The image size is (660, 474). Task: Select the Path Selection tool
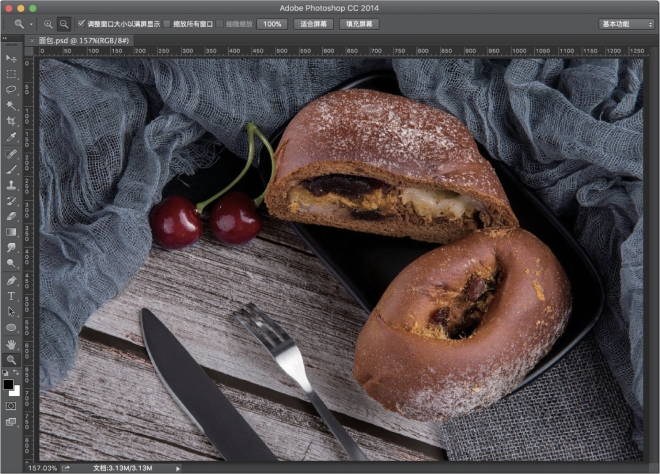click(x=11, y=312)
